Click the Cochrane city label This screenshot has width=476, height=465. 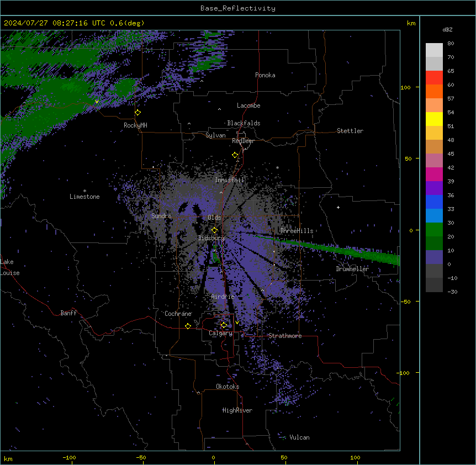click(x=178, y=314)
